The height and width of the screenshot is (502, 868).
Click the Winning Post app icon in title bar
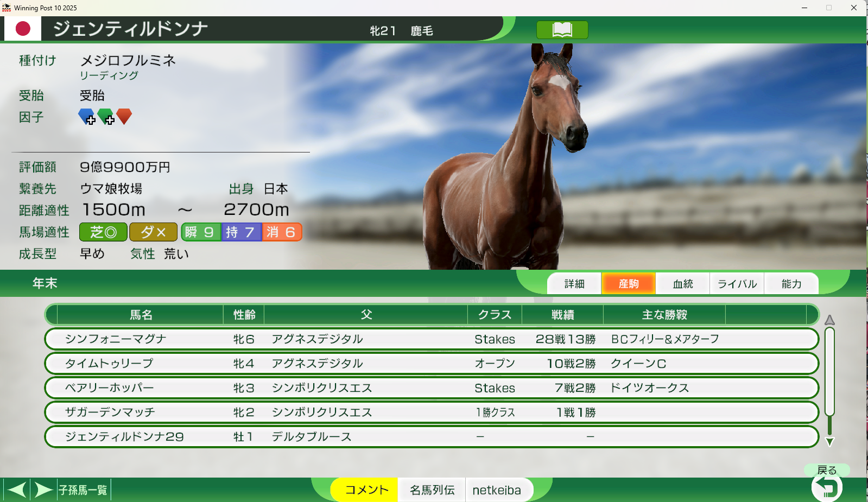tap(7, 8)
